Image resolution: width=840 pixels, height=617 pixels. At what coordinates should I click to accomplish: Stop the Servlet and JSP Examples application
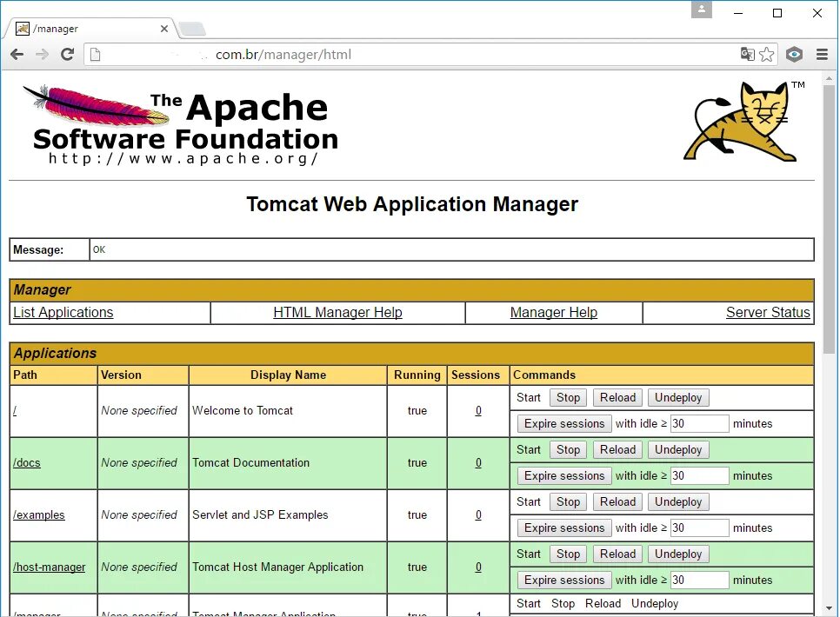pyautogui.click(x=568, y=501)
